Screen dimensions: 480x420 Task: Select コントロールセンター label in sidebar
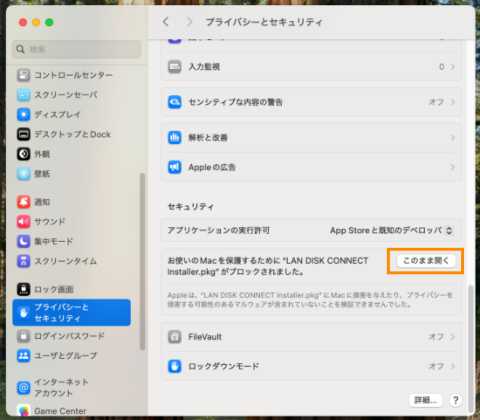coord(74,75)
